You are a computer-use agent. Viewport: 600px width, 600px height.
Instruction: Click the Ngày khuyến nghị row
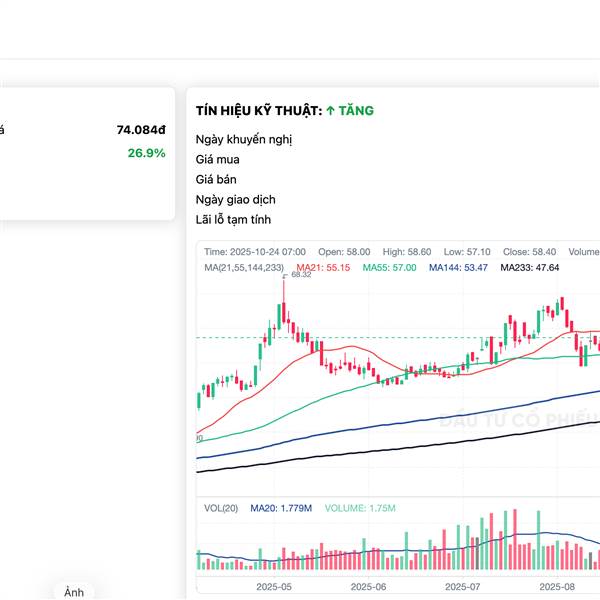[x=244, y=140]
